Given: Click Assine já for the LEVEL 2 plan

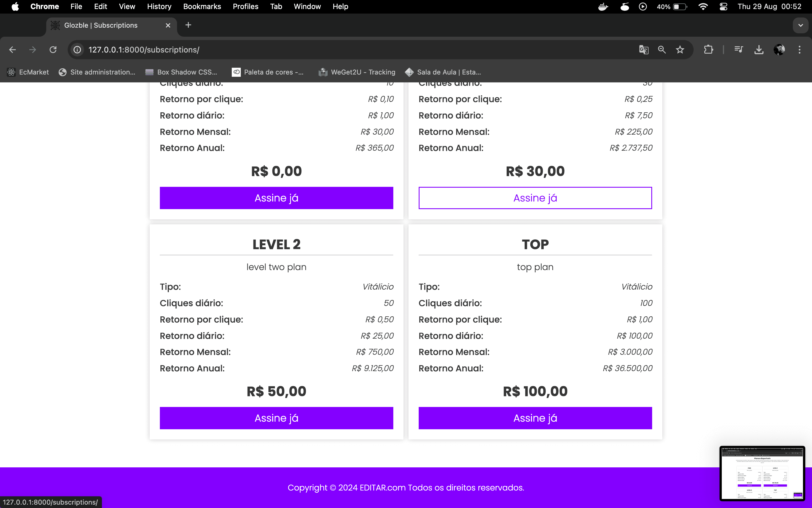Looking at the screenshot, I should 277,418.
